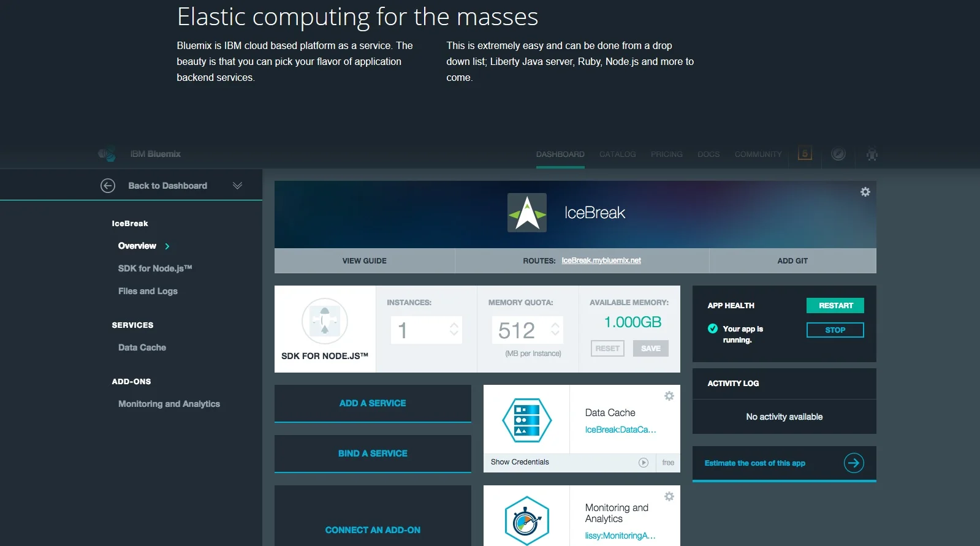Click the IBM Bluemix title text
Screen dimensions: 980x546
point(155,154)
